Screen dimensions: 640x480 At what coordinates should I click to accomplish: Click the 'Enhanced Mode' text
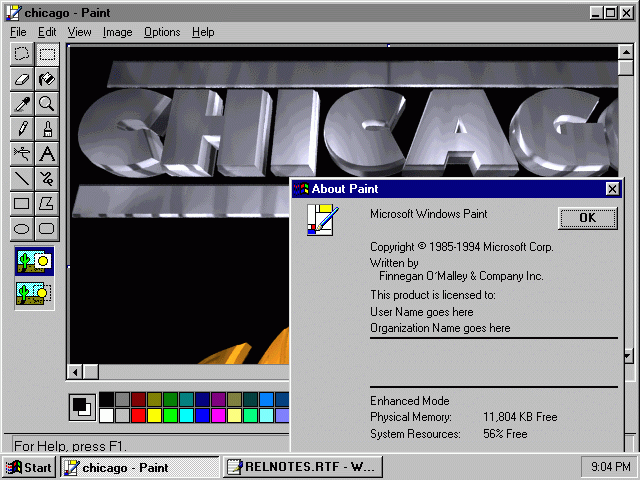click(x=410, y=401)
